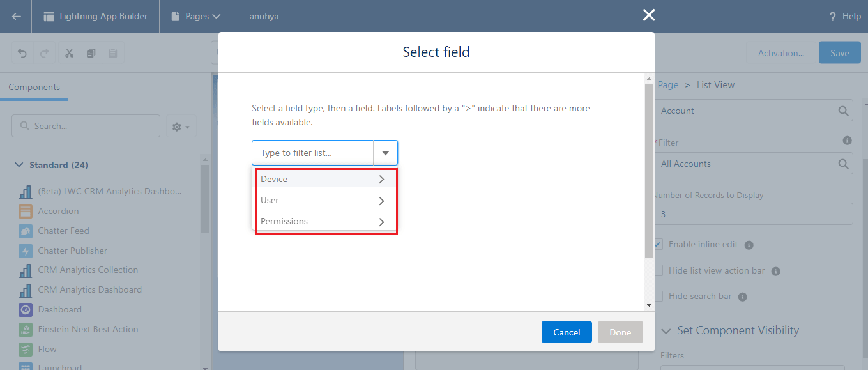Uncheck Enable inline edit
This screenshot has width=868, height=370.
click(x=659, y=244)
